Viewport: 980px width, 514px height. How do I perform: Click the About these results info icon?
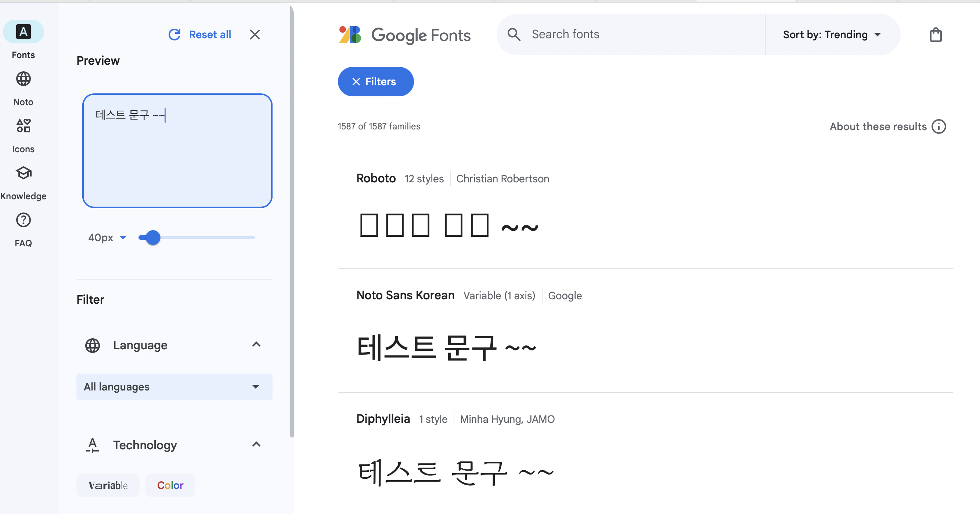pyautogui.click(x=938, y=126)
